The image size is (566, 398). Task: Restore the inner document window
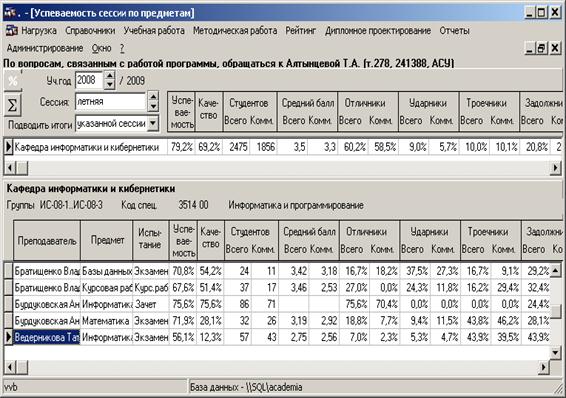pyautogui.click(x=541, y=48)
